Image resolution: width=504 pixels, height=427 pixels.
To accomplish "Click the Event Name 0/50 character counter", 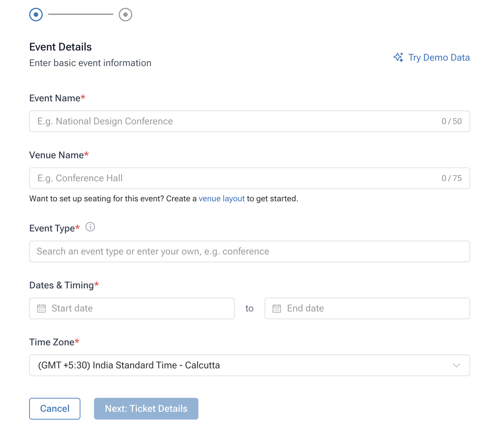I will (452, 121).
